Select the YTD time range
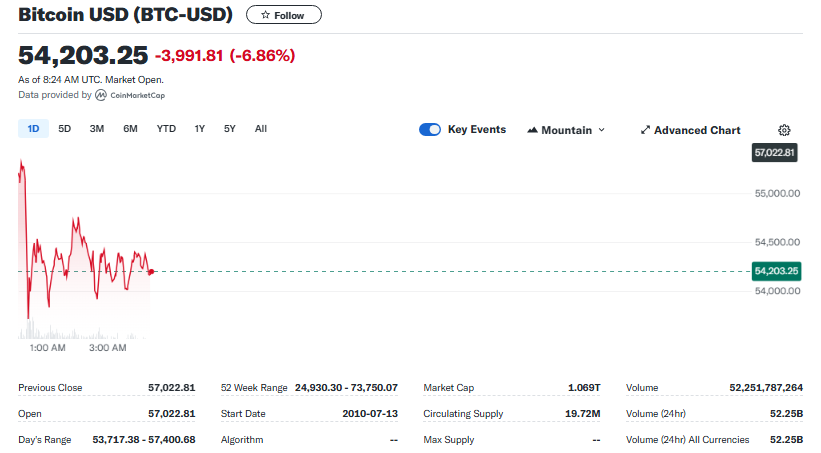 166,129
